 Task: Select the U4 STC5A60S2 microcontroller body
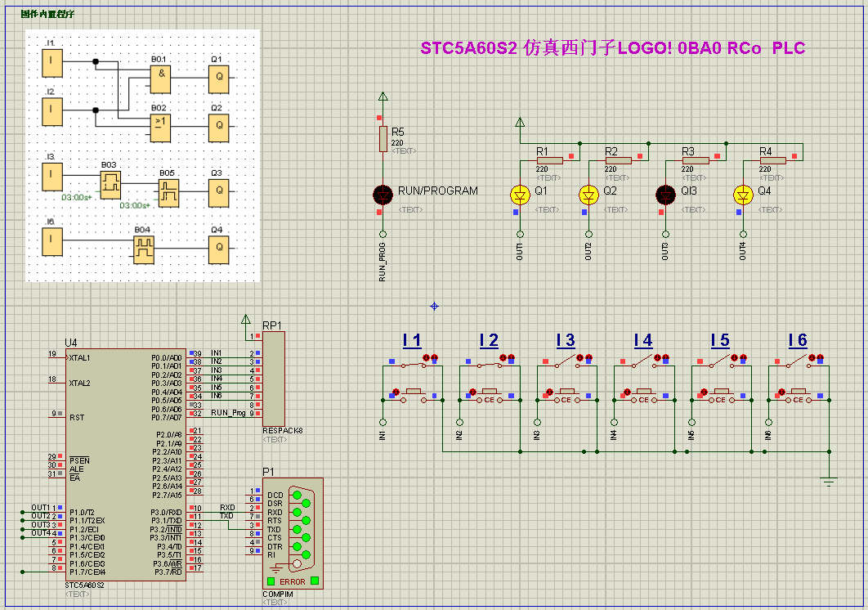[x=126, y=464]
